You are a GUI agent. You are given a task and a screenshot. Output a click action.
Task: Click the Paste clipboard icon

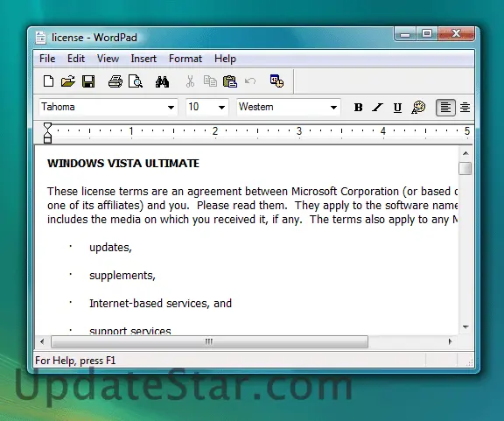pos(230,81)
